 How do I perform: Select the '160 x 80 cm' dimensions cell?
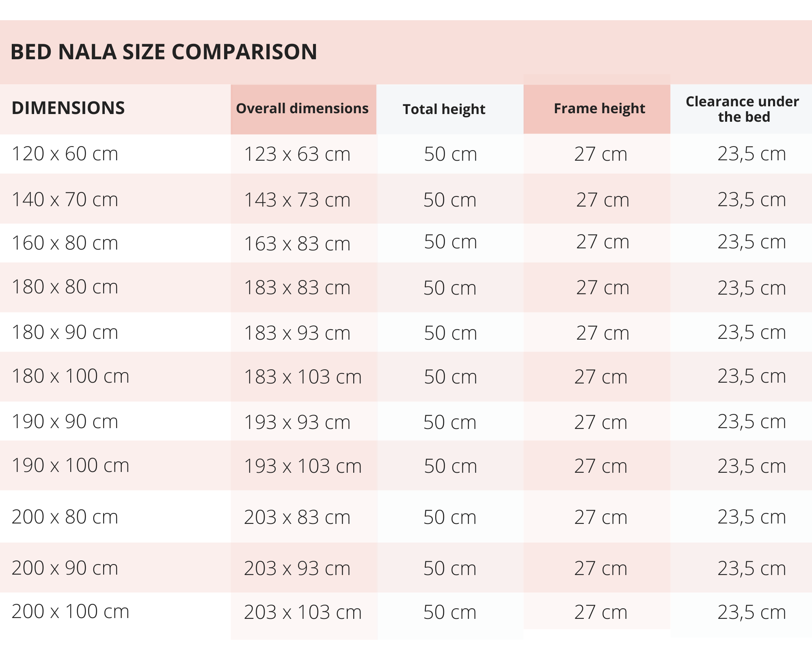65,243
